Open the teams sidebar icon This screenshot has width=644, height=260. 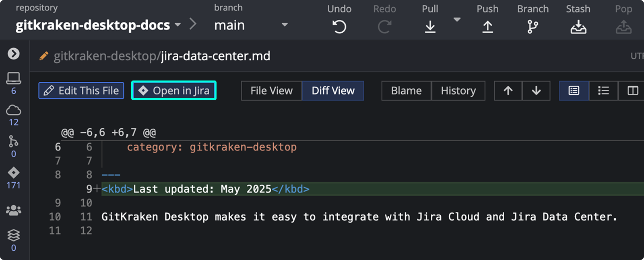click(14, 210)
